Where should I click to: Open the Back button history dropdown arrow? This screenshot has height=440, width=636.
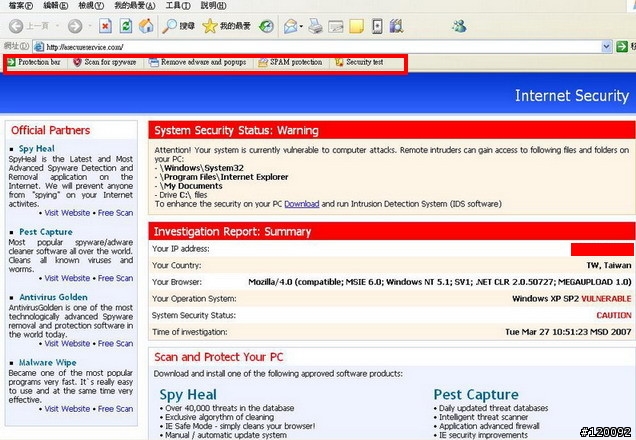coord(57,26)
